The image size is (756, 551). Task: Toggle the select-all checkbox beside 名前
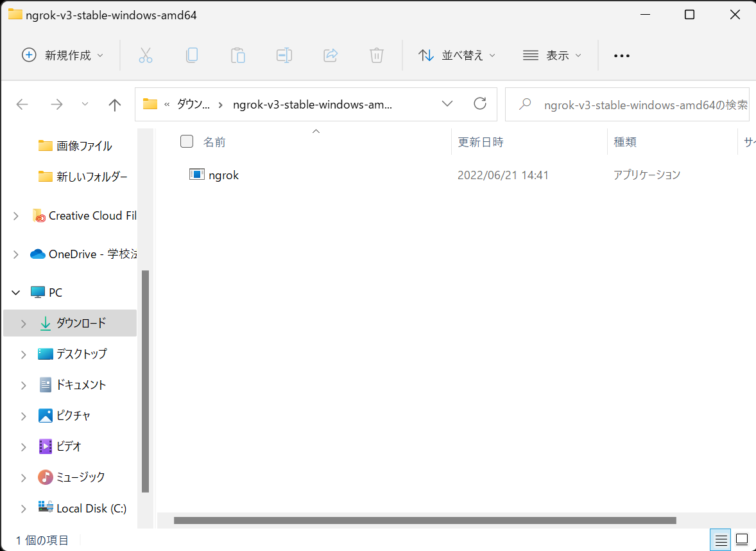coord(187,142)
